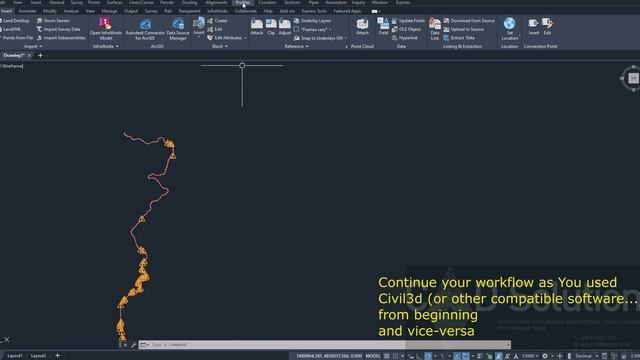Toggle Frames vary checkbox

[x=297, y=29]
